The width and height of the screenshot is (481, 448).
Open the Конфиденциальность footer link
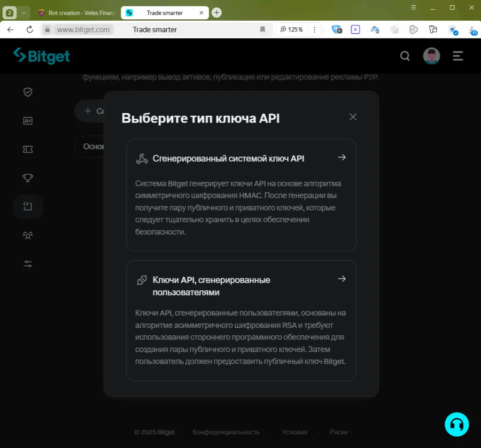click(226, 432)
